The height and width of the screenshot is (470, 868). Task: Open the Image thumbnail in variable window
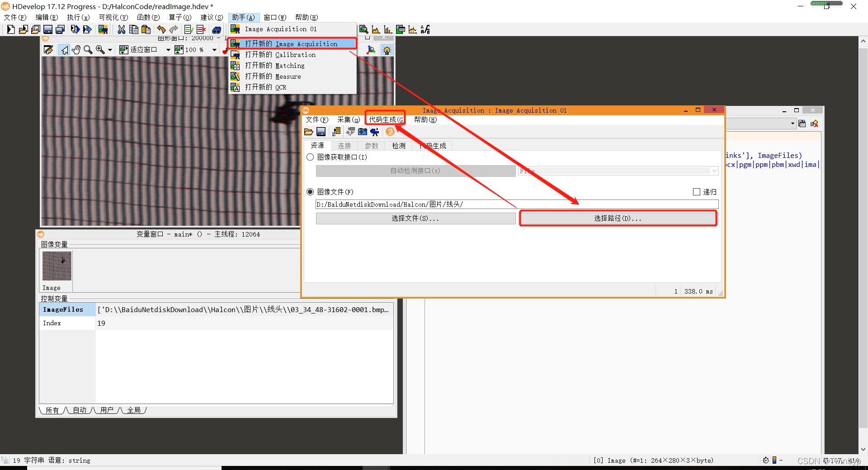(57, 266)
